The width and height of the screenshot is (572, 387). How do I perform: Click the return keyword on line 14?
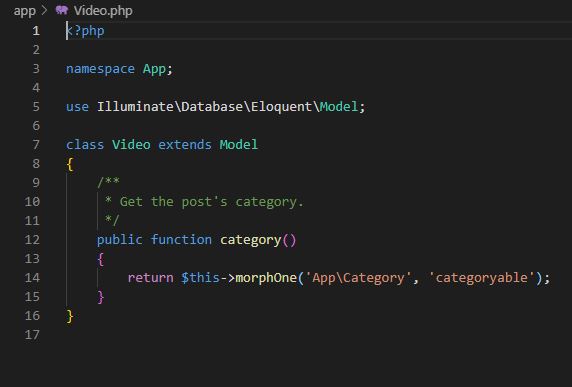tap(150, 278)
